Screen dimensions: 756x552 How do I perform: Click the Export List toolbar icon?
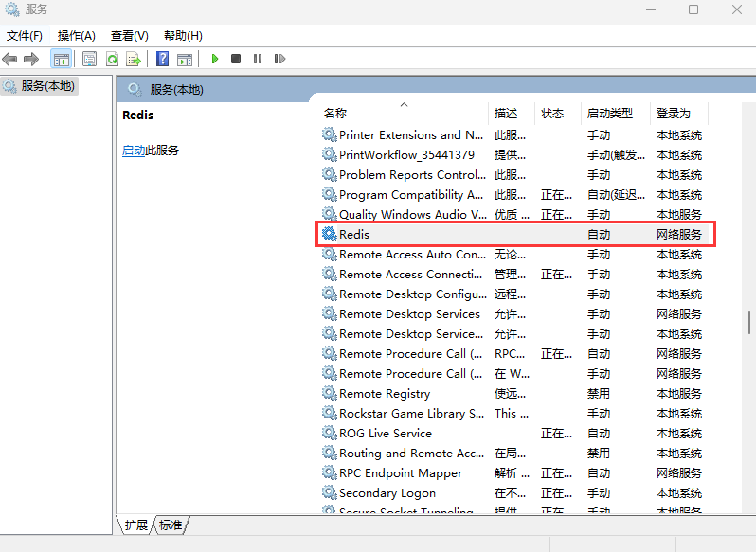point(134,60)
